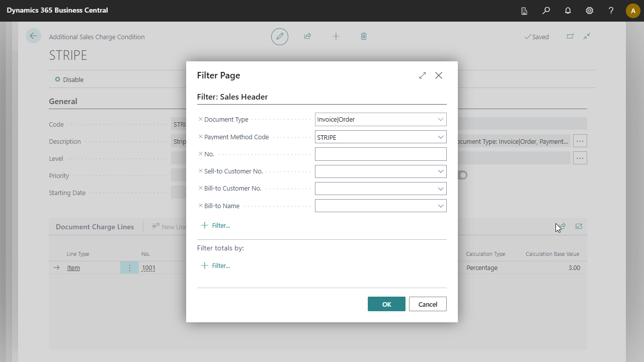
Task: Expand the Document Type dropdown
Action: [x=440, y=120]
